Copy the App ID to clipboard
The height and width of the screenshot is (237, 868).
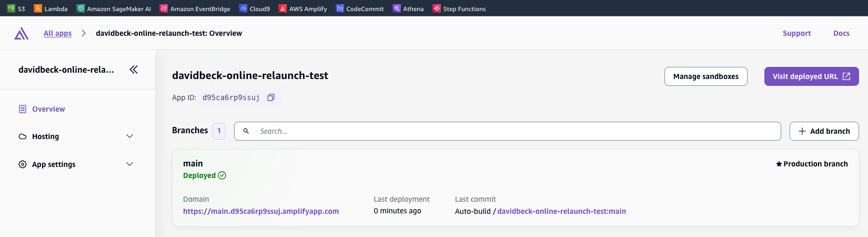[271, 97]
